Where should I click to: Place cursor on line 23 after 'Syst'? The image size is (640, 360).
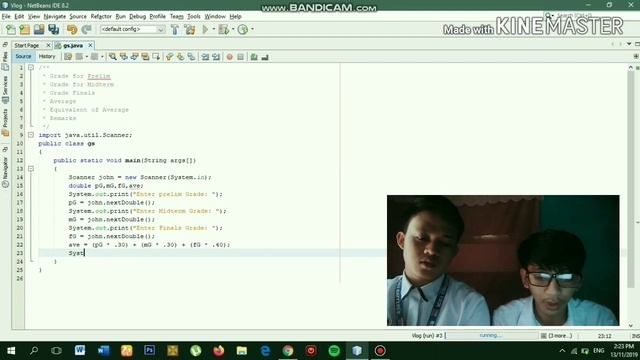(84, 253)
